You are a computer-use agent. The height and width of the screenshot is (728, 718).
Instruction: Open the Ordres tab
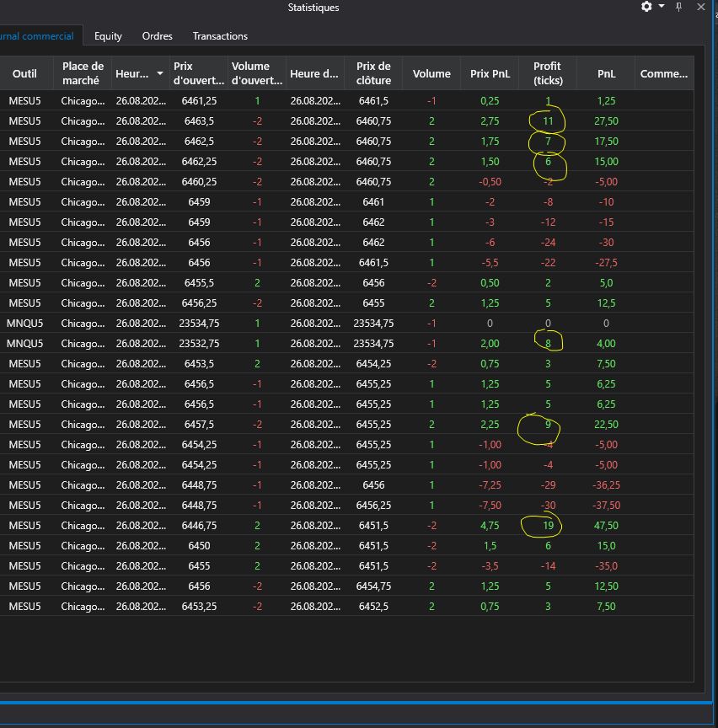(x=157, y=36)
